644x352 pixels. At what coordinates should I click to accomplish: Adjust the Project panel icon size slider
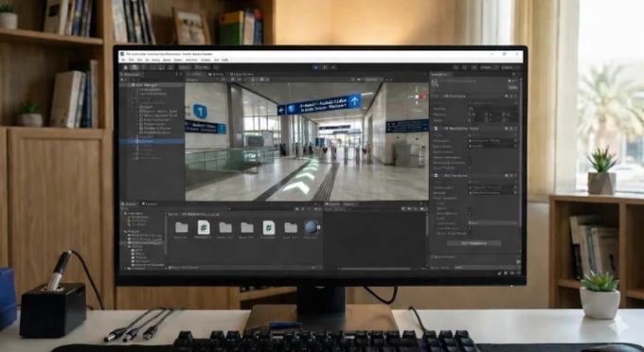[312, 268]
